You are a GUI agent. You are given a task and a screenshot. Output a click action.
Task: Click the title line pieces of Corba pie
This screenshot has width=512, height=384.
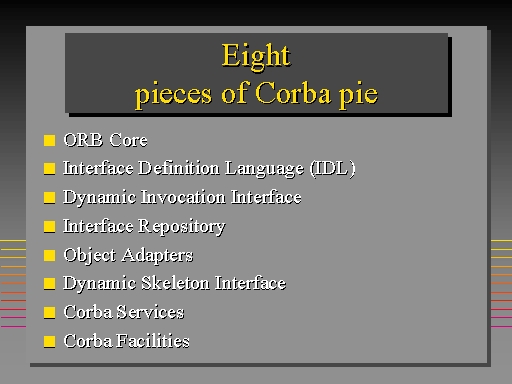tap(256, 94)
